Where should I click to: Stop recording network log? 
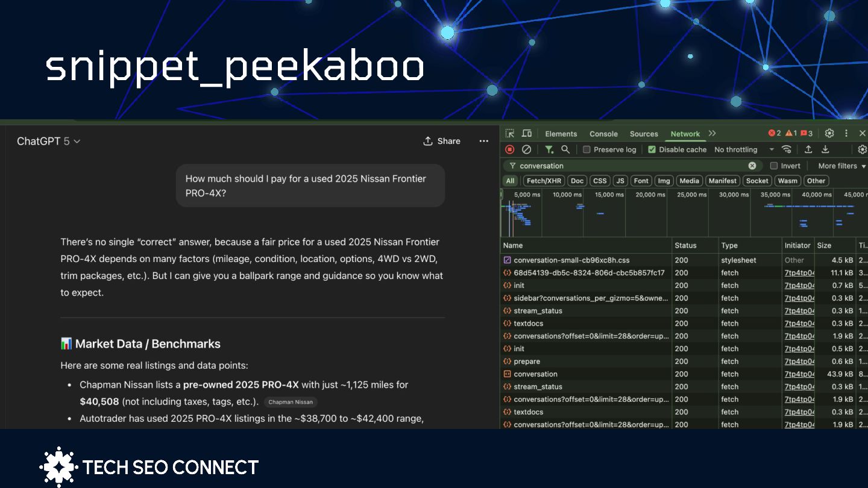coord(510,149)
